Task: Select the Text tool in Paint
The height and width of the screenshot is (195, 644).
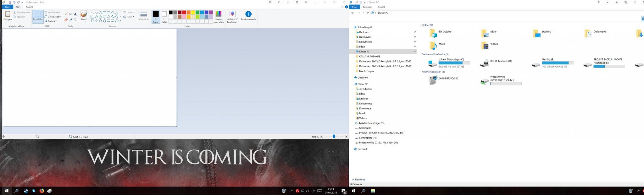Action: point(75,14)
